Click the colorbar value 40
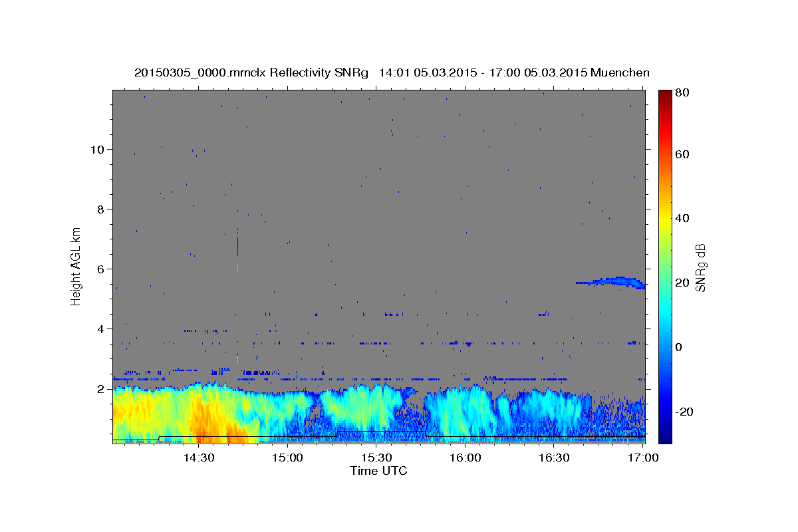Screen dimensions: 798x532 [x=682, y=218]
